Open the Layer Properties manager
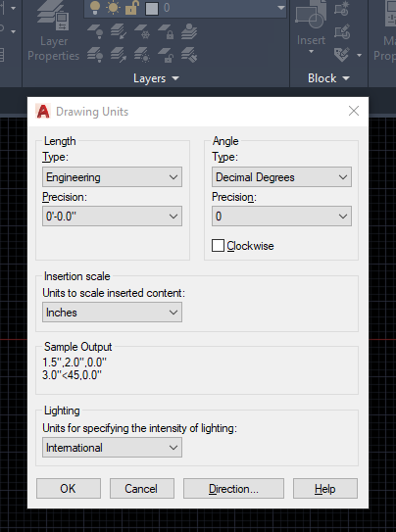The height and width of the screenshot is (532, 396). point(53,31)
